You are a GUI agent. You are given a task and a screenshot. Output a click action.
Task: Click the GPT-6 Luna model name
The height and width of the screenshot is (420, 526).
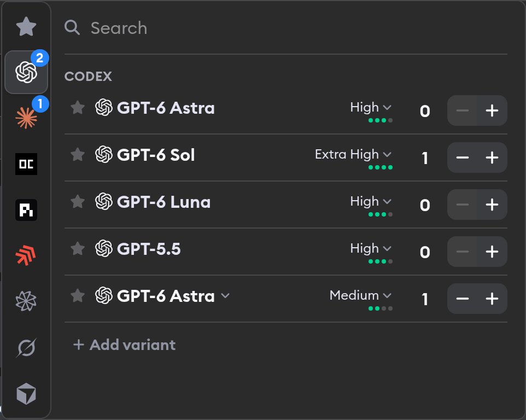[x=163, y=202]
